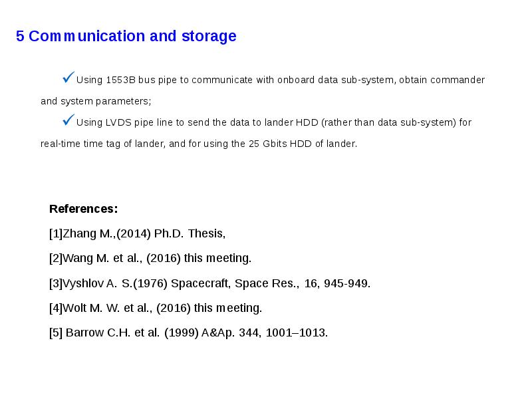Image resolution: width=532 pixels, height=399 pixels.
Task: Click the text 'and system parameters;'
Action: click(x=96, y=101)
